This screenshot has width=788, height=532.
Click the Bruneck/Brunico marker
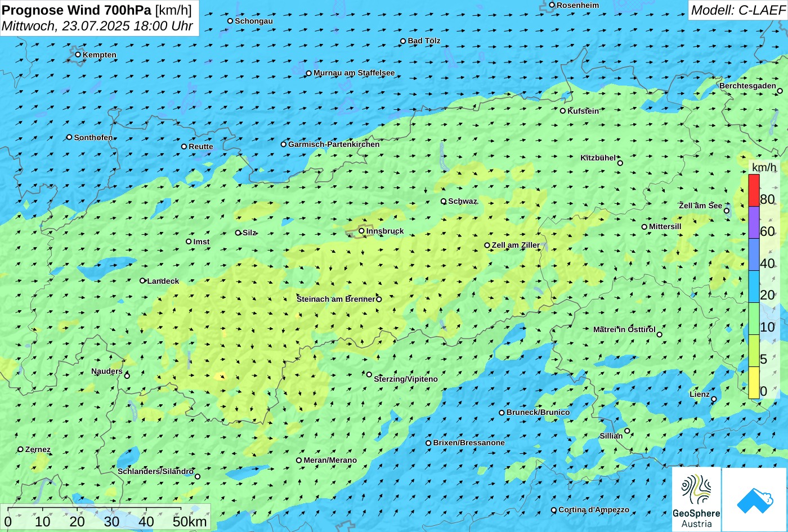pyautogui.click(x=502, y=413)
